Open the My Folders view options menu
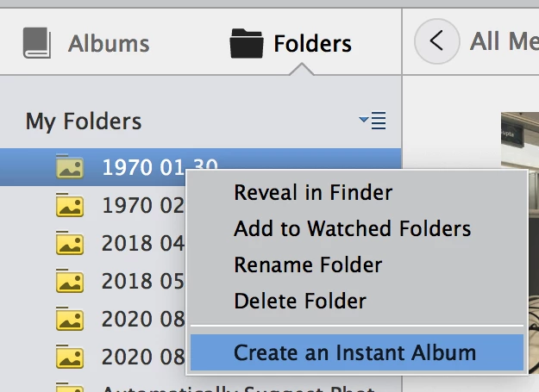The height and width of the screenshot is (392, 539). click(x=373, y=121)
